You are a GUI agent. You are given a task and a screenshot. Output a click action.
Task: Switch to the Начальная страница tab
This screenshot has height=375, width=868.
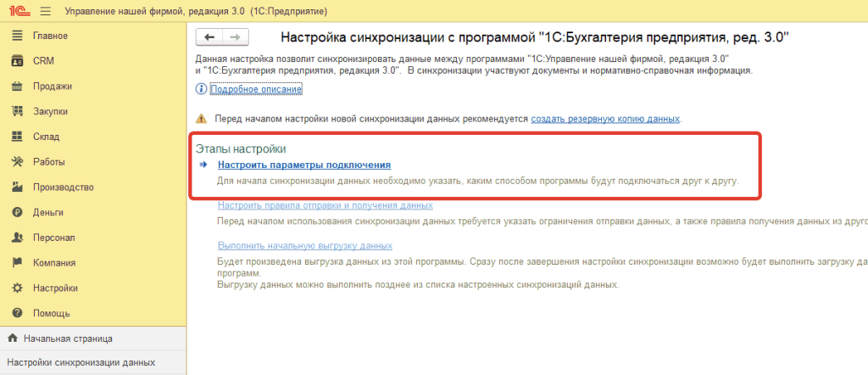pyautogui.click(x=93, y=338)
